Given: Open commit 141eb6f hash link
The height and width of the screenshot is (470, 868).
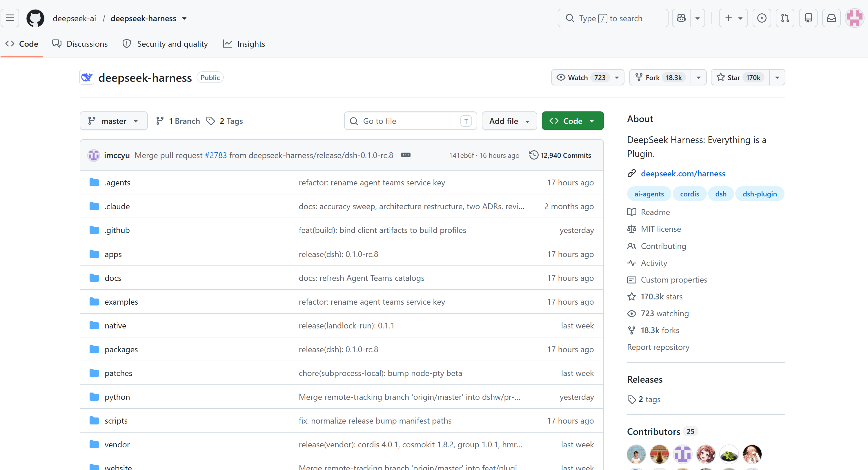Looking at the screenshot, I should point(461,155).
